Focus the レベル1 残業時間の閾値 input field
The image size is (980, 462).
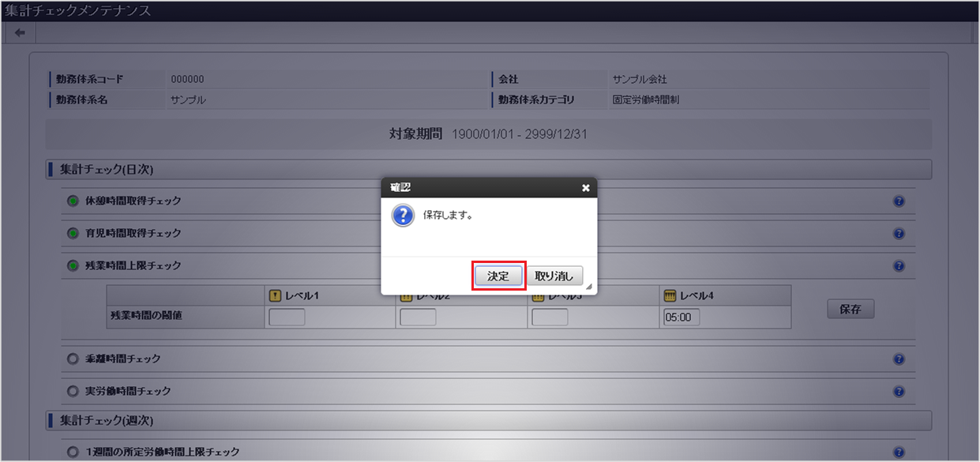(287, 317)
